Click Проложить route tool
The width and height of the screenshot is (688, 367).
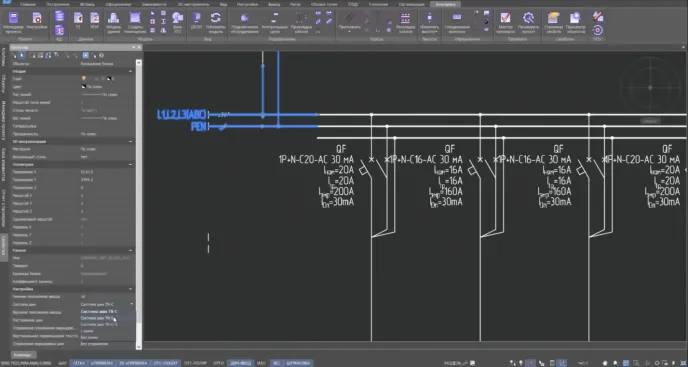(x=350, y=22)
